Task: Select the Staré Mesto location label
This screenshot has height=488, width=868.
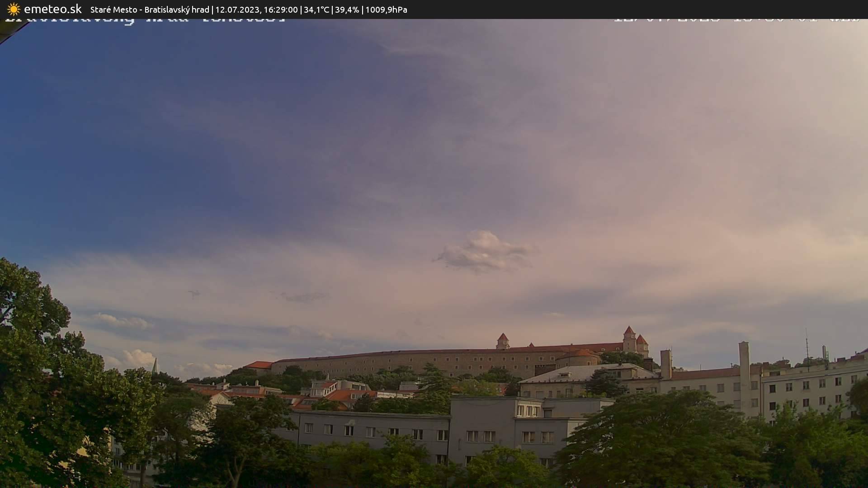Action: click(x=113, y=9)
